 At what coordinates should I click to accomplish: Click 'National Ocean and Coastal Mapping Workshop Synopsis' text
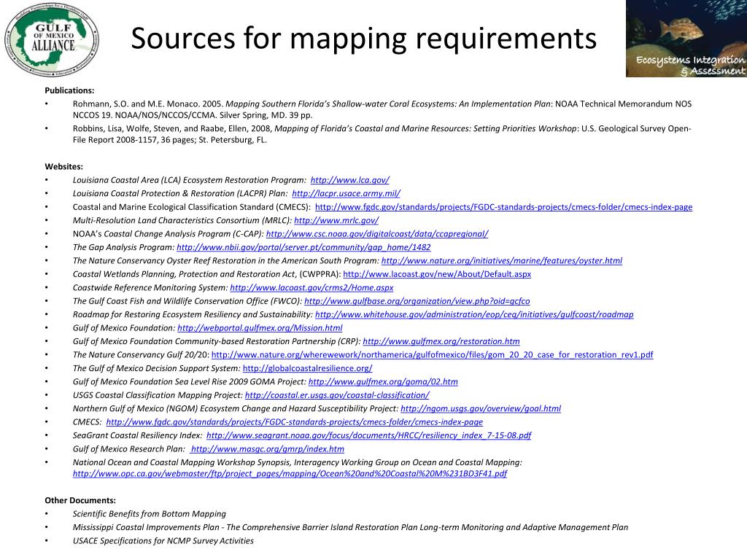[181, 462]
